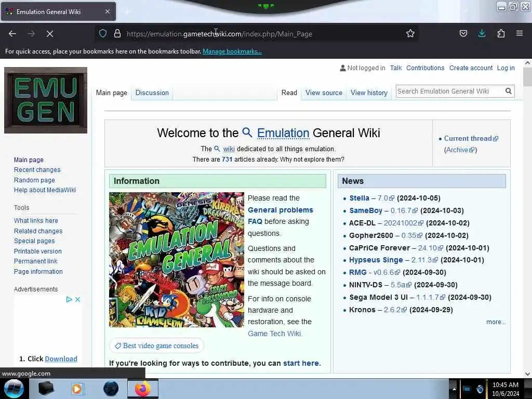Bookmark this page with the star icon
The width and height of the screenshot is (532, 399).
click(410, 33)
